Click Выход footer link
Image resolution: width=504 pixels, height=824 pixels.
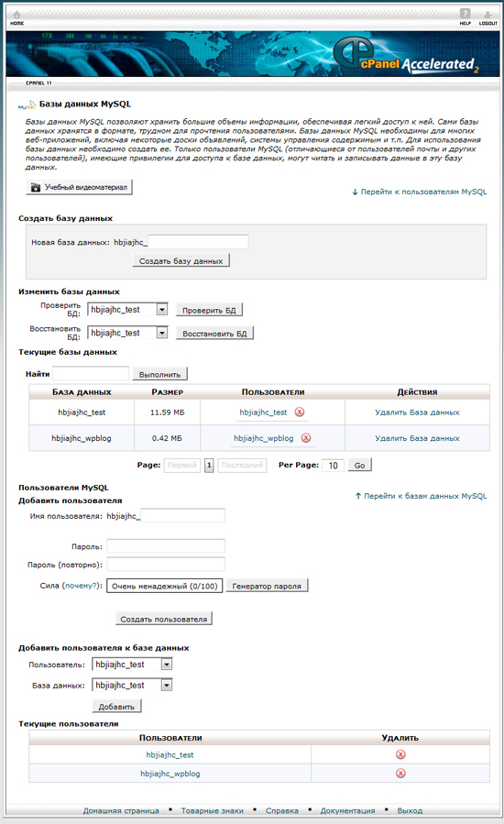[410, 810]
